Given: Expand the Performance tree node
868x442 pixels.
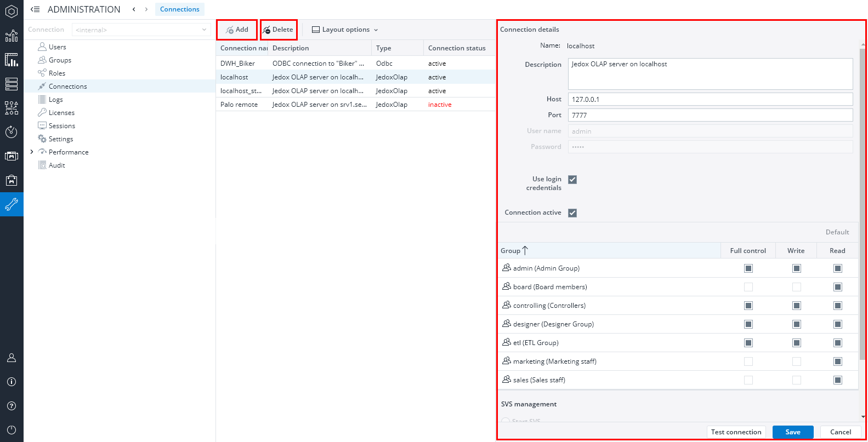Looking at the screenshot, I should tap(32, 152).
